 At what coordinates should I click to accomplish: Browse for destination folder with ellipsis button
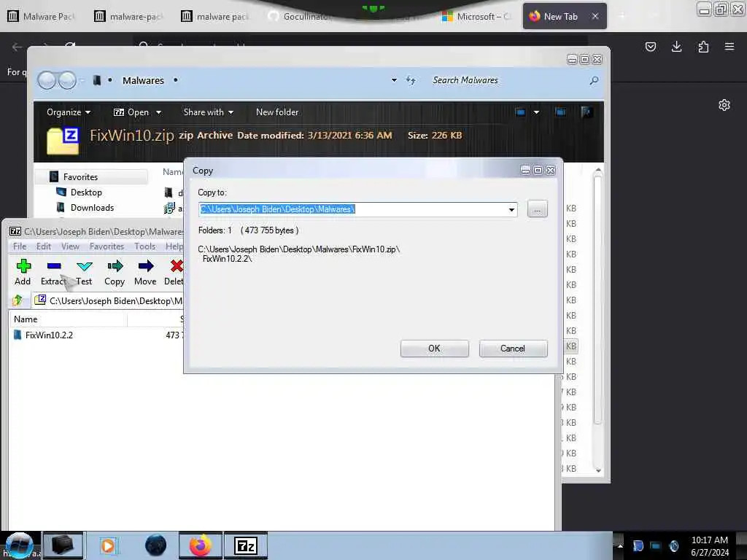[x=538, y=209]
